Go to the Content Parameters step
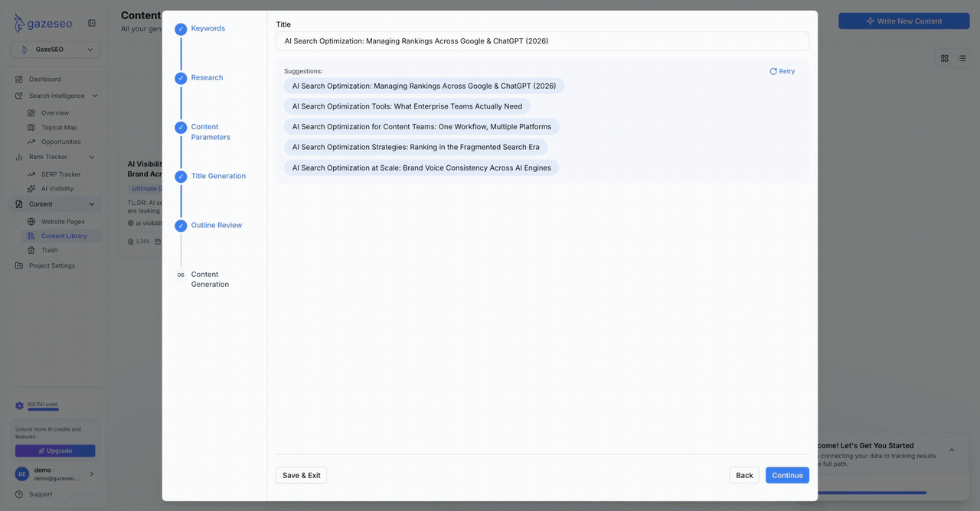 pyautogui.click(x=211, y=132)
